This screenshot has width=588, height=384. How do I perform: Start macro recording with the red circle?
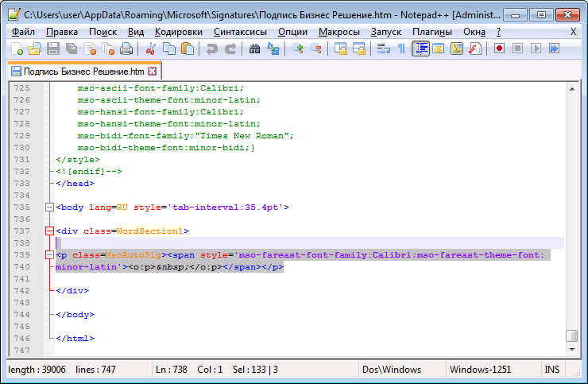499,48
